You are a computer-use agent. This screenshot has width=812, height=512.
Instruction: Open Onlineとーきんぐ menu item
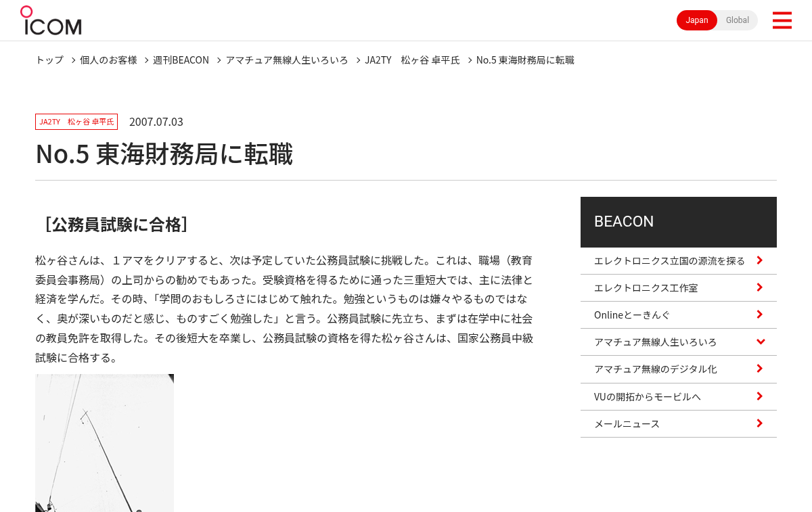coord(679,315)
